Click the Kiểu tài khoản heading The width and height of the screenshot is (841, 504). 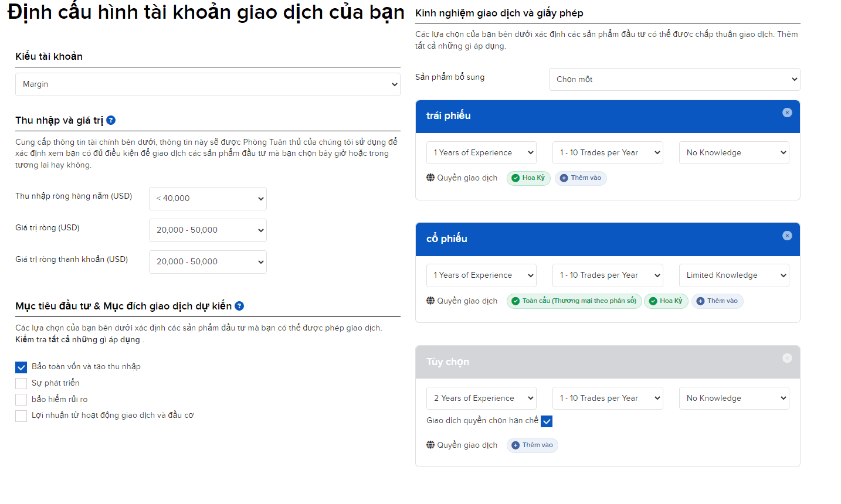point(49,56)
